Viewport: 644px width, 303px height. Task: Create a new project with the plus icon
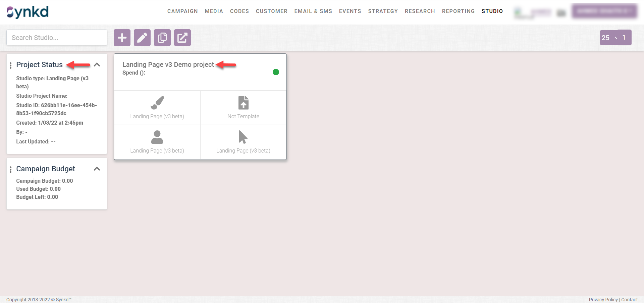(x=122, y=38)
